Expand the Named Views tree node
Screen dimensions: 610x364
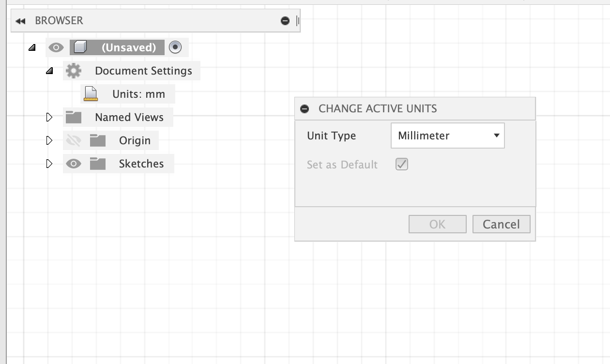pos(49,117)
